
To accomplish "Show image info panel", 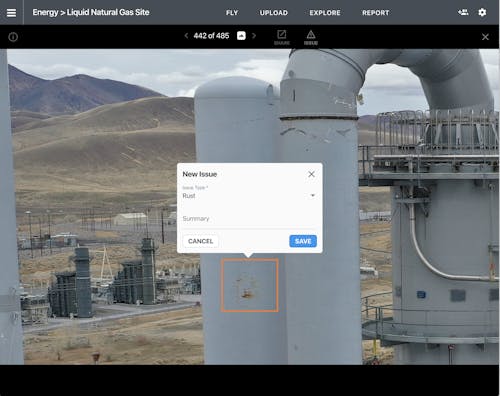I will click(x=13, y=37).
